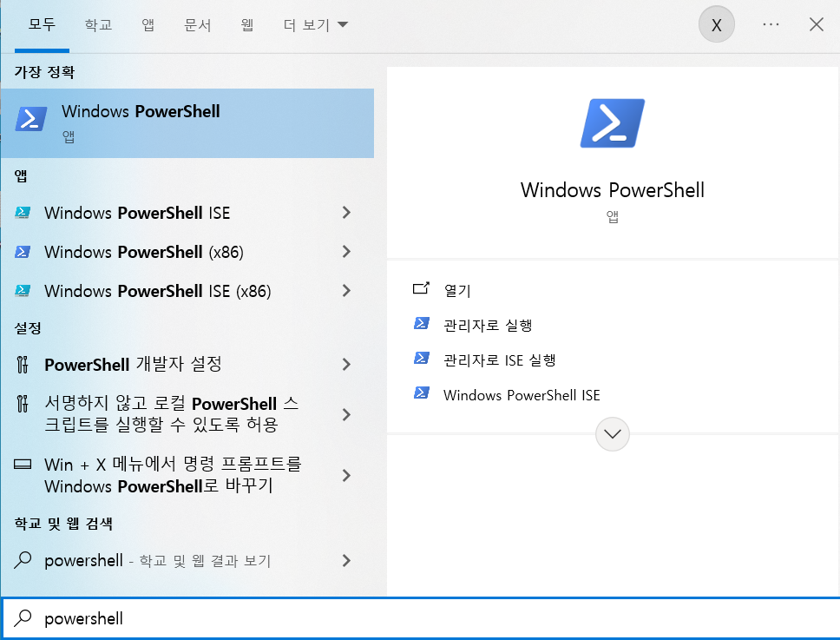Select the Windows PowerShell ISE app result
This screenshot has width=840, height=640.
pyautogui.click(x=187, y=213)
